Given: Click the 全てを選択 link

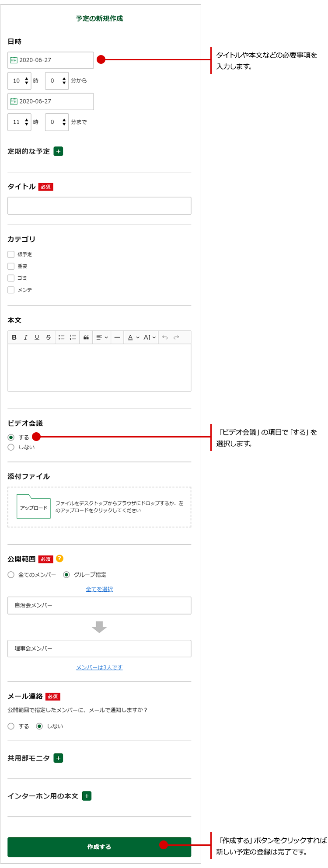Looking at the screenshot, I should (x=99, y=589).
